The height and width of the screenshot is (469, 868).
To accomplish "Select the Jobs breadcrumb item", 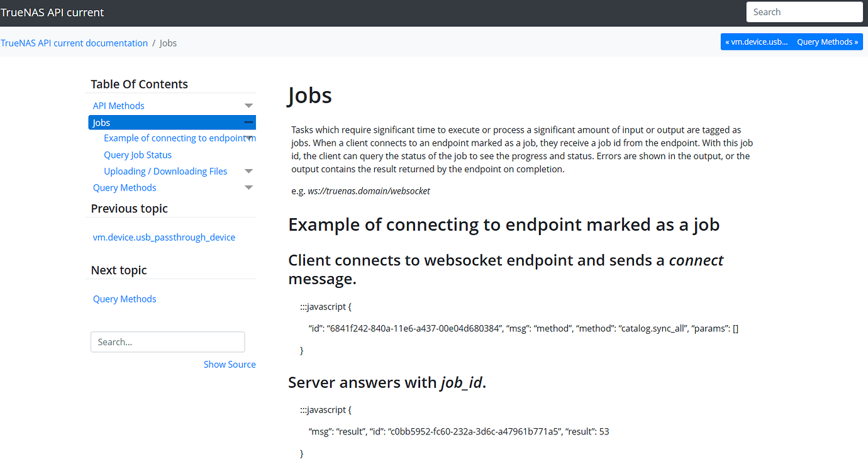I will tap(168, 43).
